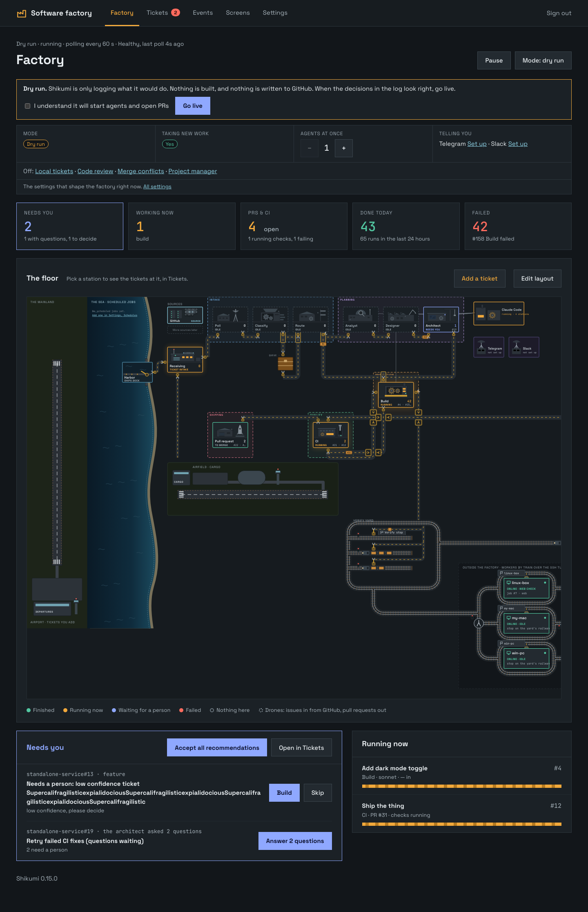The image size is (588, 912).
Task: Click Add a ticket button
Action: (479, 279)
